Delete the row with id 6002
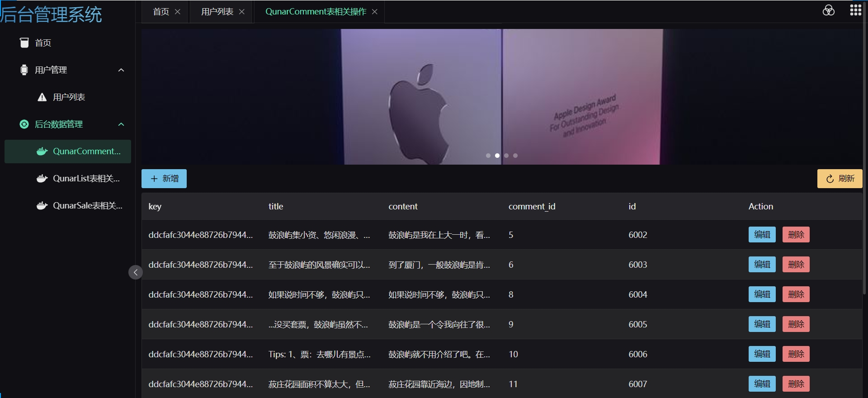This screenshot has height=398, width=868. coord(796,235)
